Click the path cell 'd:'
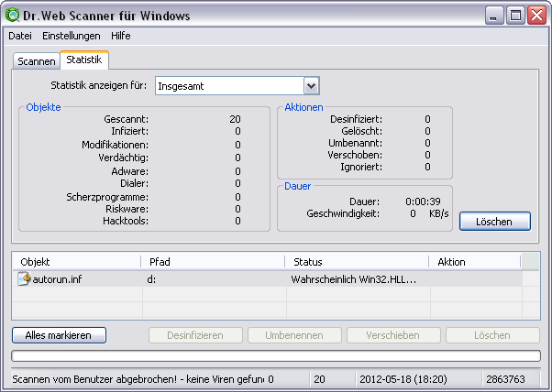 151,279
